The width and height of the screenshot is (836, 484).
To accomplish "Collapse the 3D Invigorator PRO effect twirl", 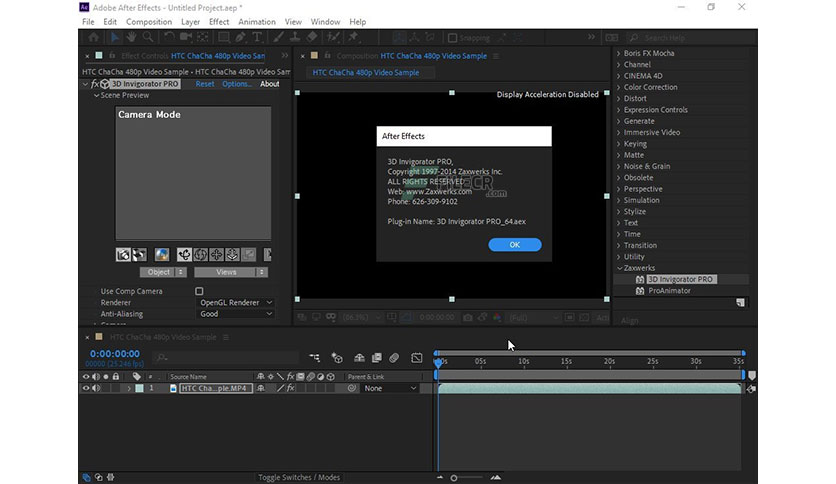I will [x=85, y=84].
